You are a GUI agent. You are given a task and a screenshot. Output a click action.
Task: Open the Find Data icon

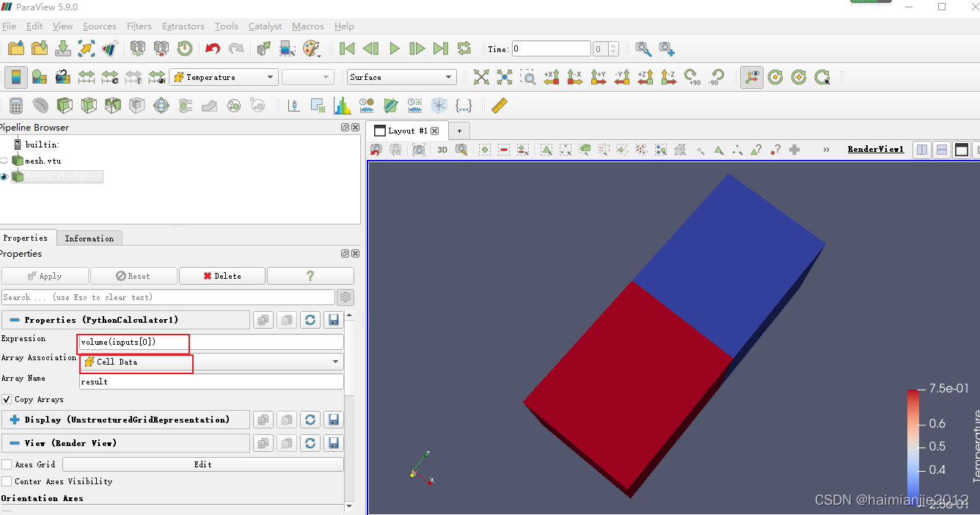288,48
